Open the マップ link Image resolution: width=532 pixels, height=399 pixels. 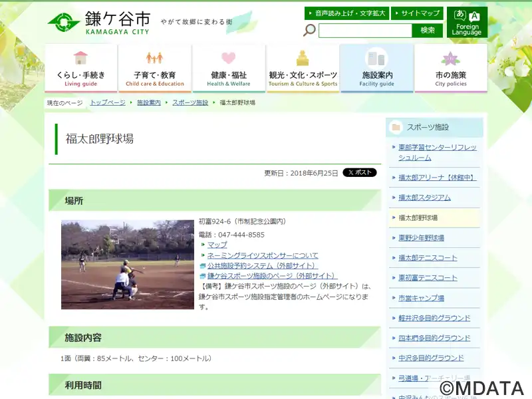click(x=217, y=245)
